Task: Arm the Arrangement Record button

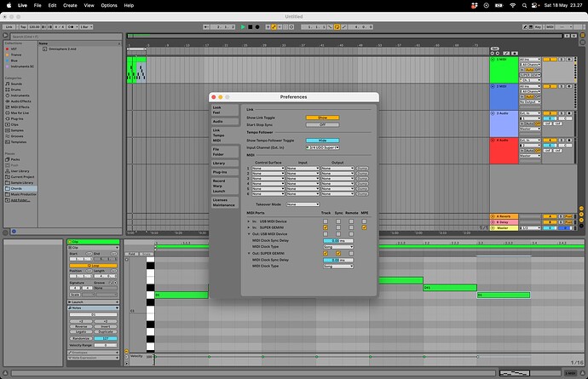Action: tap(257, 27)
